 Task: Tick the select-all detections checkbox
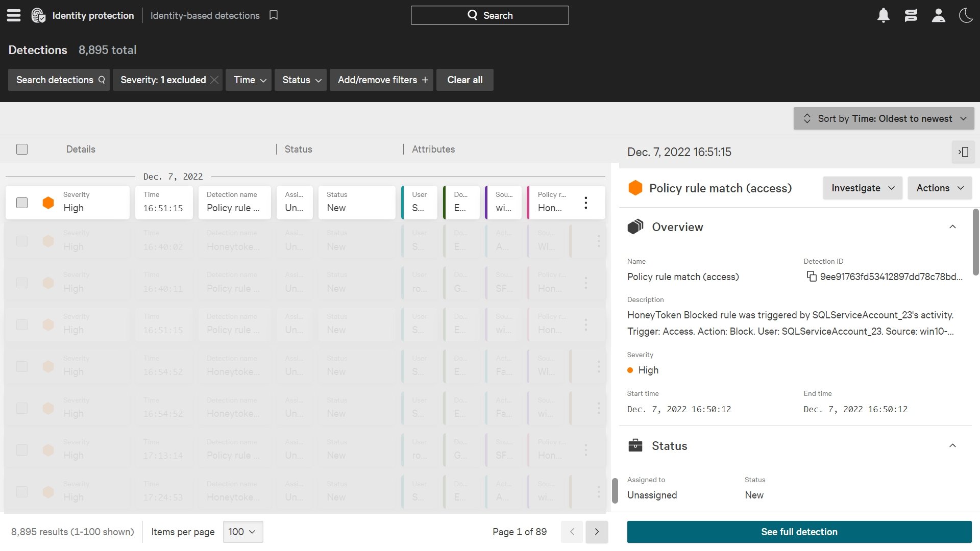22,149
